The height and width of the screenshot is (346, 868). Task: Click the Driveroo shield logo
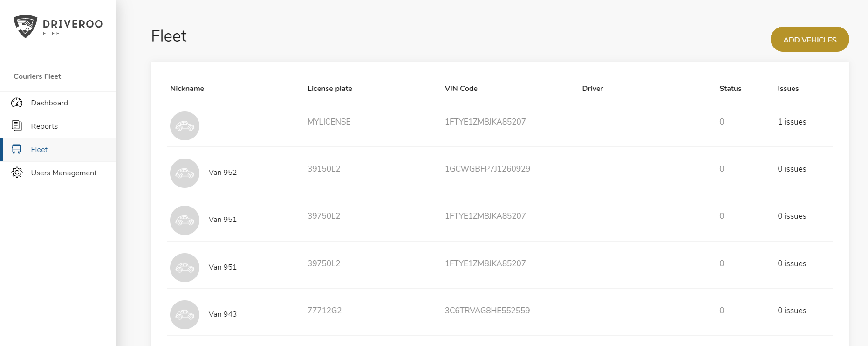[25, 26]
